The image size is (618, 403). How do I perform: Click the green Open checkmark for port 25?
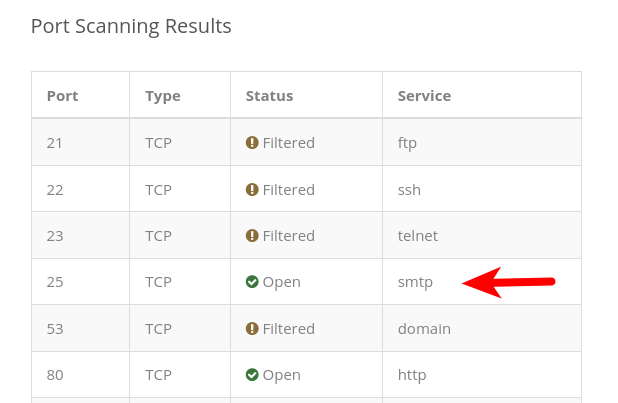(252, 282)
